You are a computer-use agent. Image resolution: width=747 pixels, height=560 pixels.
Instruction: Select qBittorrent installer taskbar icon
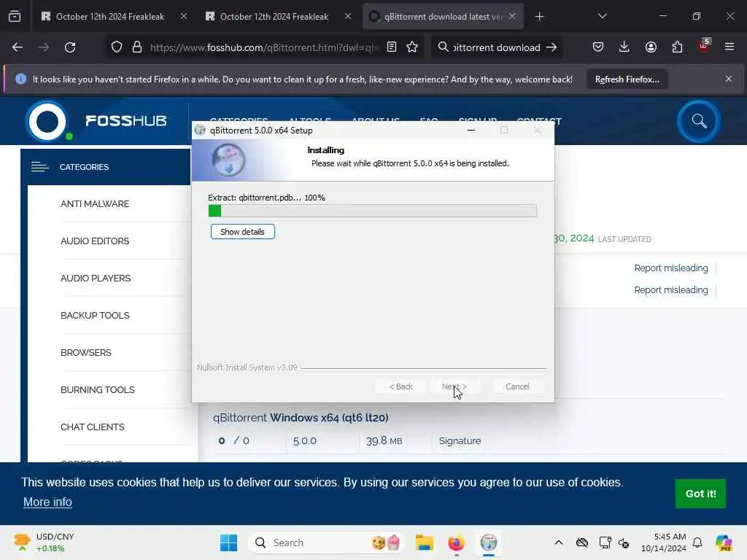(x=489, y=542)
